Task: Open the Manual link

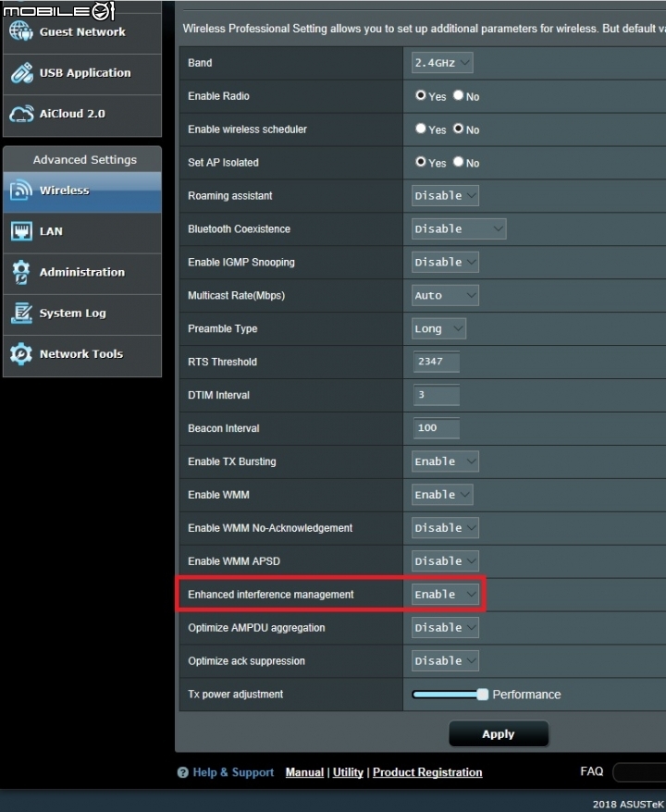Action: (x=304, y=772)
